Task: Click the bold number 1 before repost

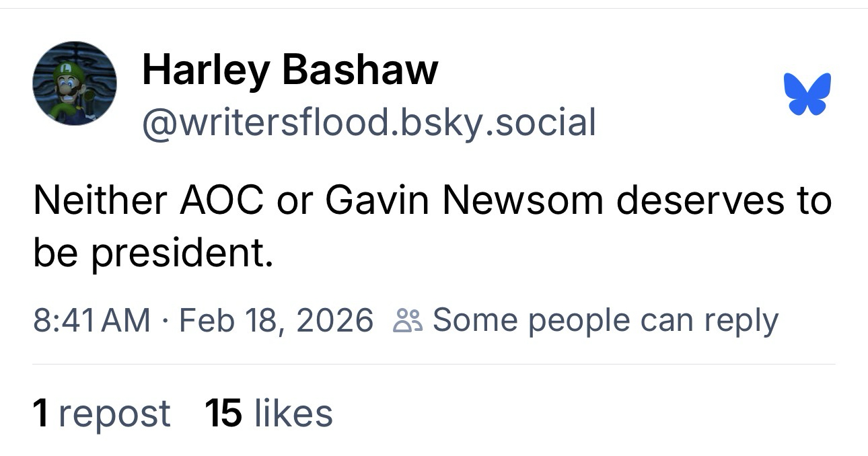Action: click(41, 413)
